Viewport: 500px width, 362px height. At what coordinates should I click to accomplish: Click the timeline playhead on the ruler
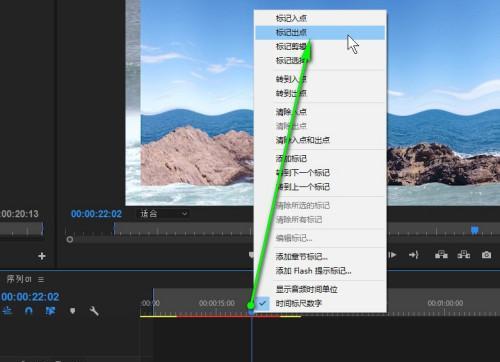[x=252, y=311]
